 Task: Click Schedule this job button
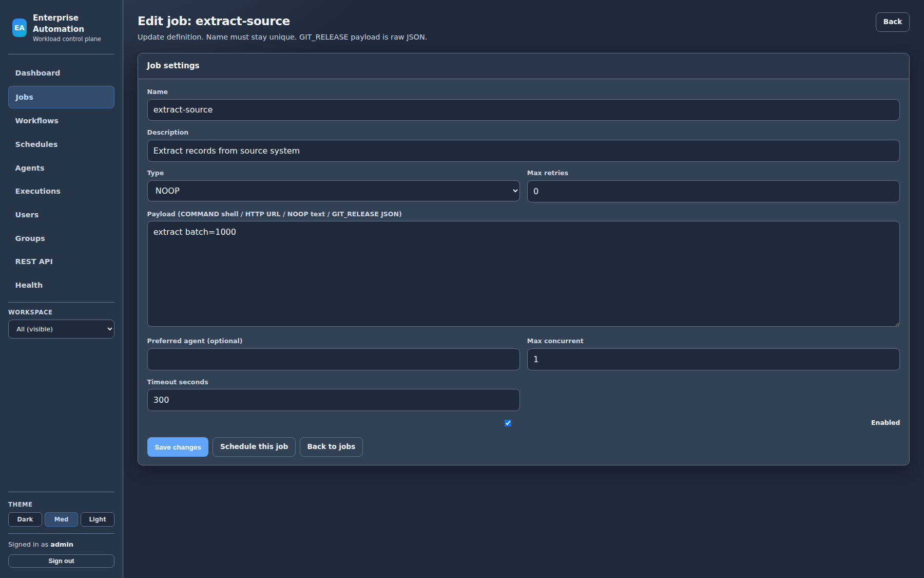(254, 447)
